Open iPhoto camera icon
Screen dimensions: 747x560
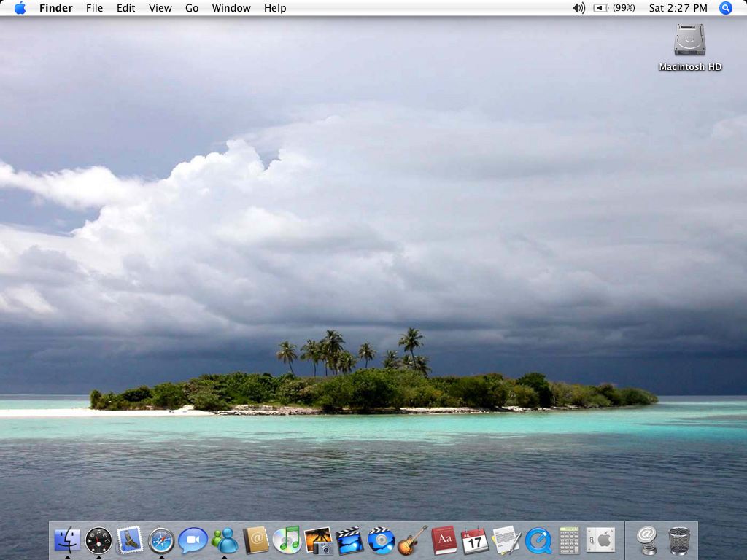point(318,540)
